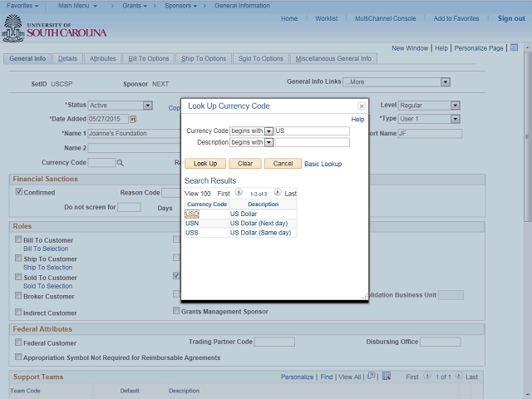The width and height of the screenshot is (532, 399).
Task: Open the General Info Links dropdown
Action: point(446,82)
